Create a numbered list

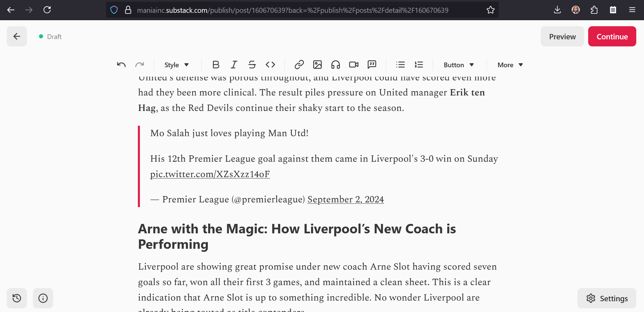(419, 65)
